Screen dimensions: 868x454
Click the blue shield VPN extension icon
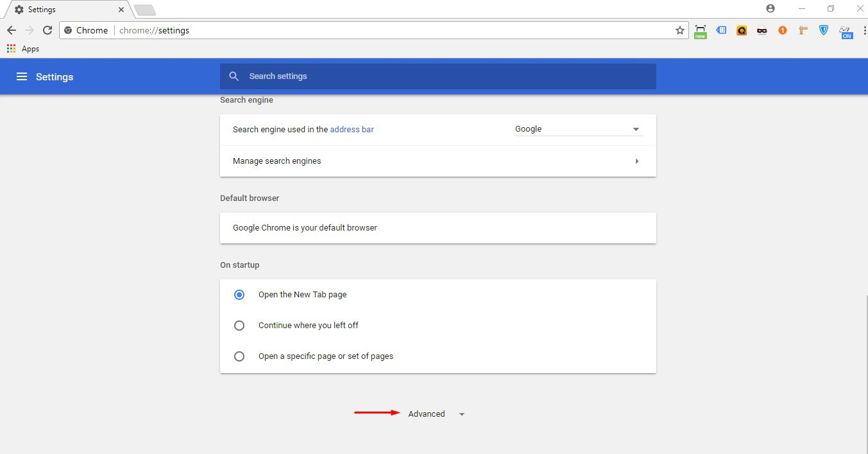[824, 30]
